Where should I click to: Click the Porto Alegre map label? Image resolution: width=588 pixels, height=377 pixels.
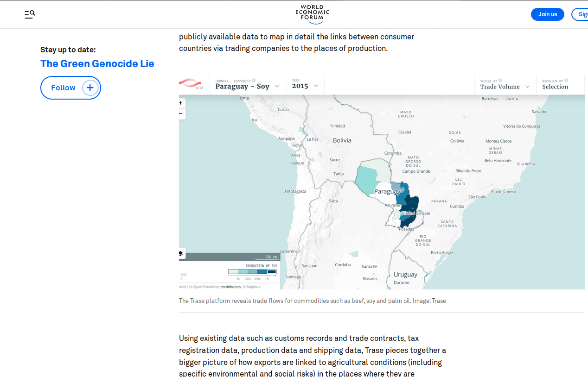click(x=442, y=253)
